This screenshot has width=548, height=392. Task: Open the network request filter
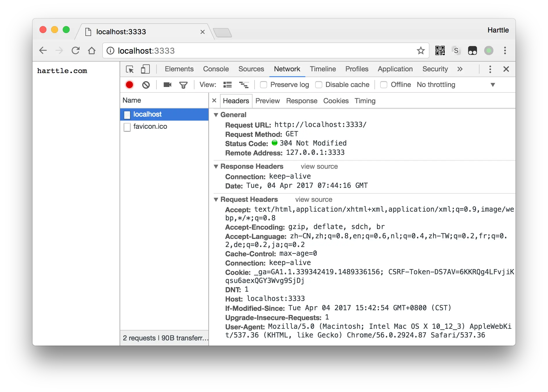(x=183, y=85)
